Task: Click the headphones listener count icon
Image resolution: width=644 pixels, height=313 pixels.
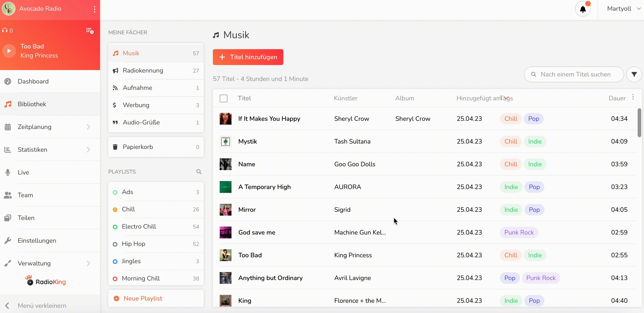Action: pos(5,30)
